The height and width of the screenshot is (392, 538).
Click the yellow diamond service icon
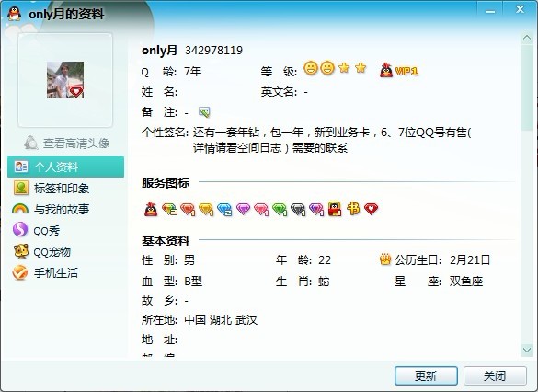[206, 209]
